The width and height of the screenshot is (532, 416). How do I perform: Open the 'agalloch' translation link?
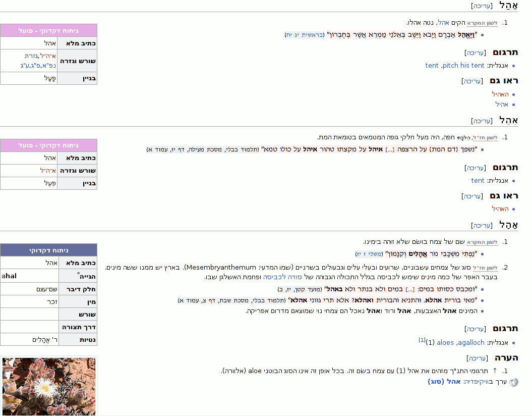coord(471,343)
